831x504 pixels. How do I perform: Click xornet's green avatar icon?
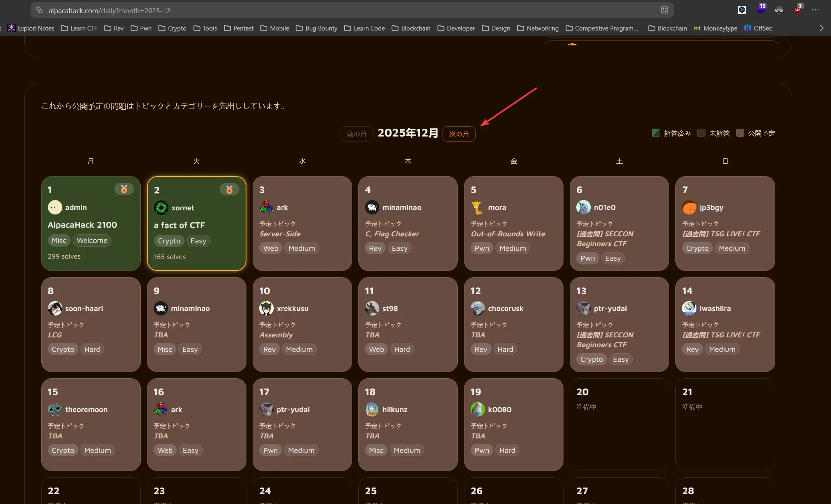(161, 208)
